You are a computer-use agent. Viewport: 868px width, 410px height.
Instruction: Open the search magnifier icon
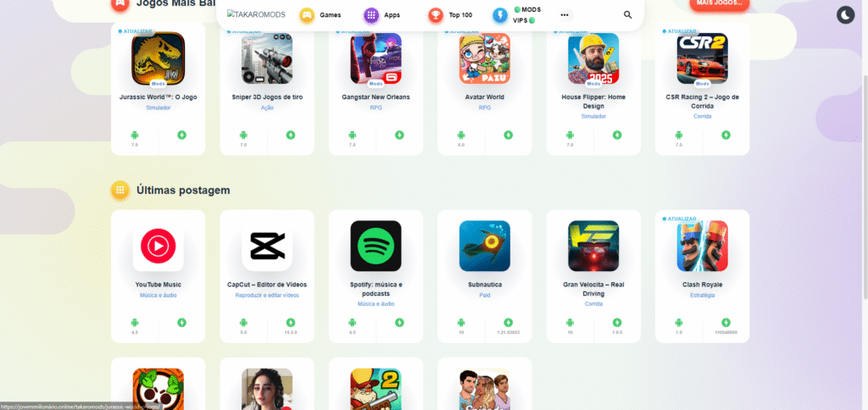pos(627,15)
